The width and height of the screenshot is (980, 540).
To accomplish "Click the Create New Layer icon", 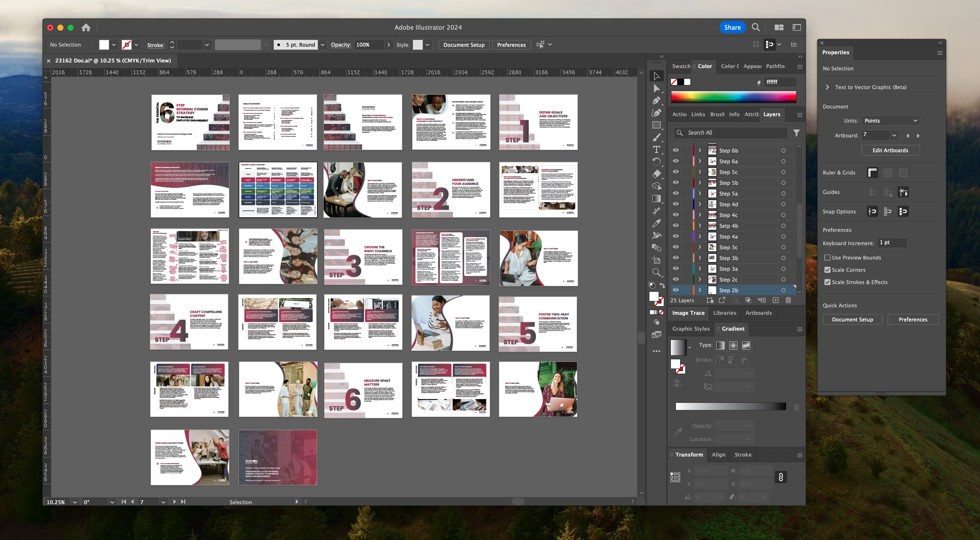I will coord(775,300).
